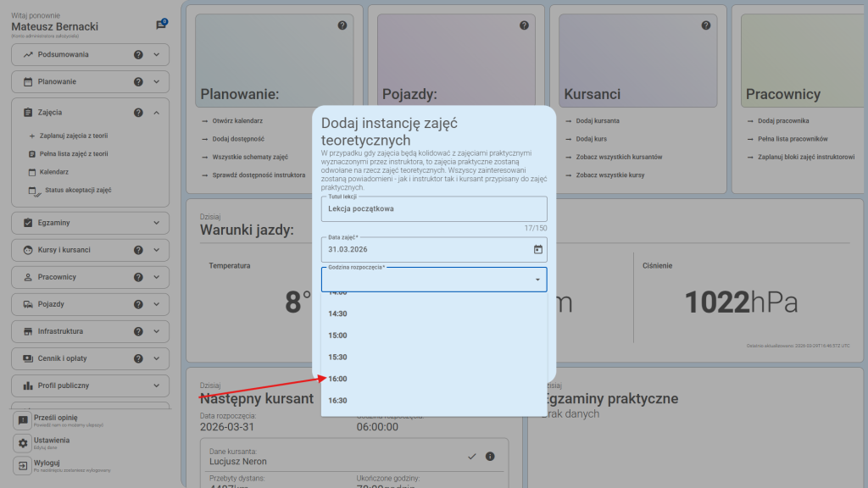Click the Dodaj kursanta link
Viewport: 868px width, 488px height.
(x=597, y=121)
